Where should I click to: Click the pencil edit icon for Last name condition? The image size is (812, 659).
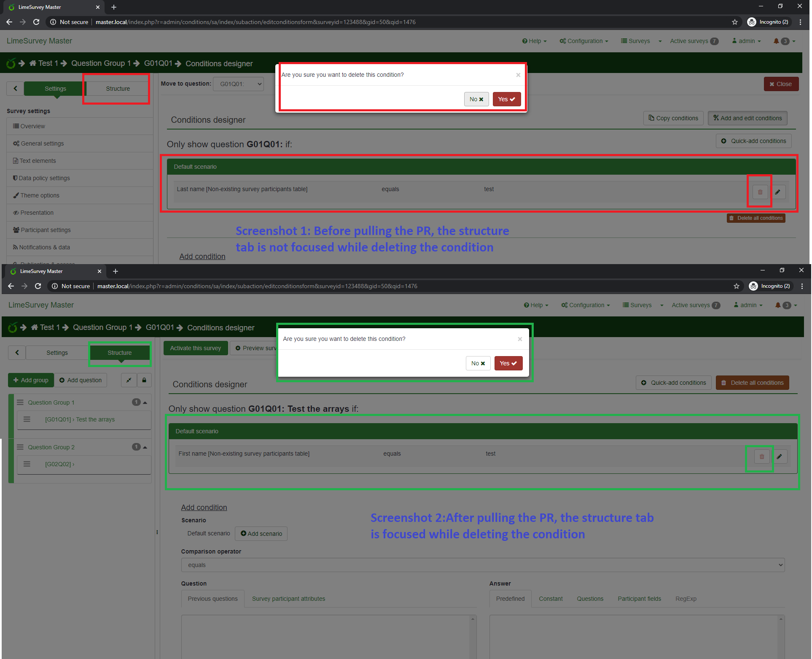point(778,192)
